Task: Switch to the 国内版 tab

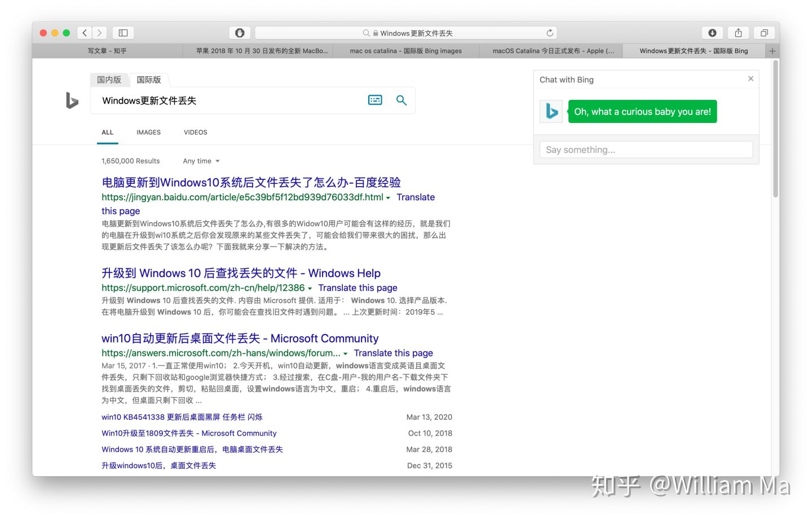Action: click(x=109, y=80)
